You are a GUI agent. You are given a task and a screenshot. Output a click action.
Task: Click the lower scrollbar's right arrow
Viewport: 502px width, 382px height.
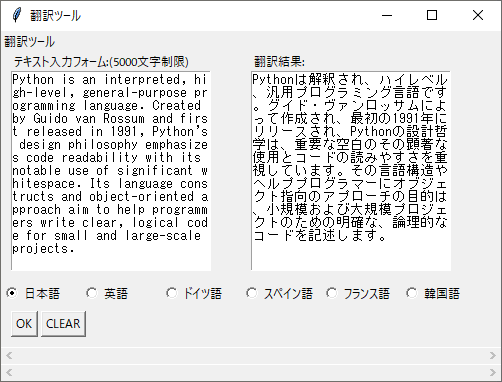click(x=493, y=372)
